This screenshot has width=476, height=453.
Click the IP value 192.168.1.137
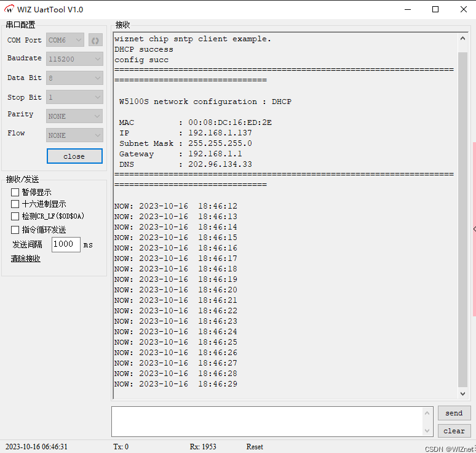(x=220, y=133)
